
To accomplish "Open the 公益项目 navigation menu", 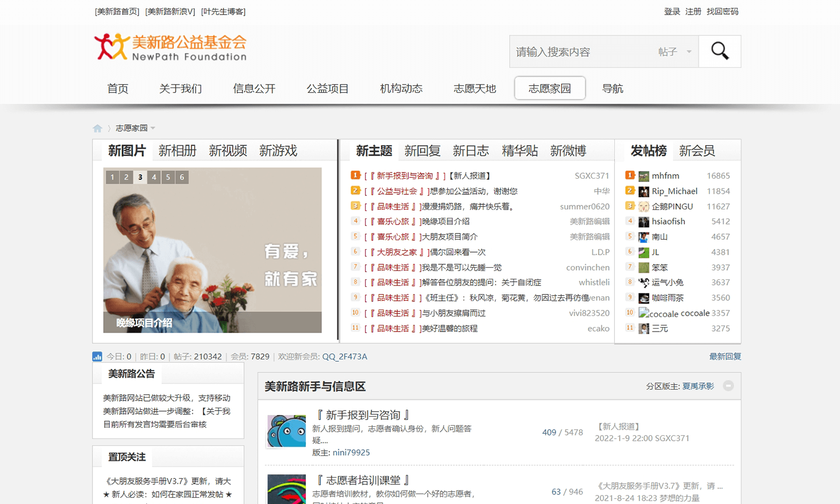I will pyautogui.click(x=328, y=88).
